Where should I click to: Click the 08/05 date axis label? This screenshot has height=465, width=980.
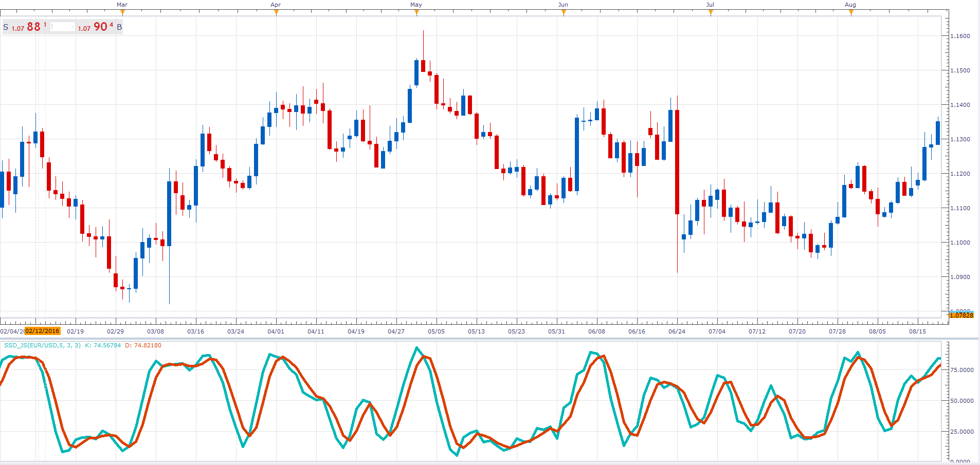click(x=878, y=331)
